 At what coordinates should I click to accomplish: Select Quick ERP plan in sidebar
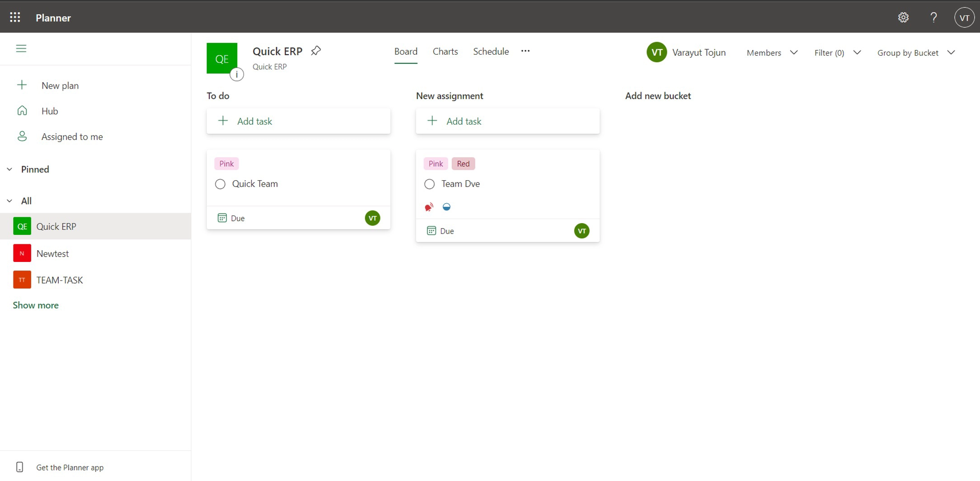tap(95, 226)
